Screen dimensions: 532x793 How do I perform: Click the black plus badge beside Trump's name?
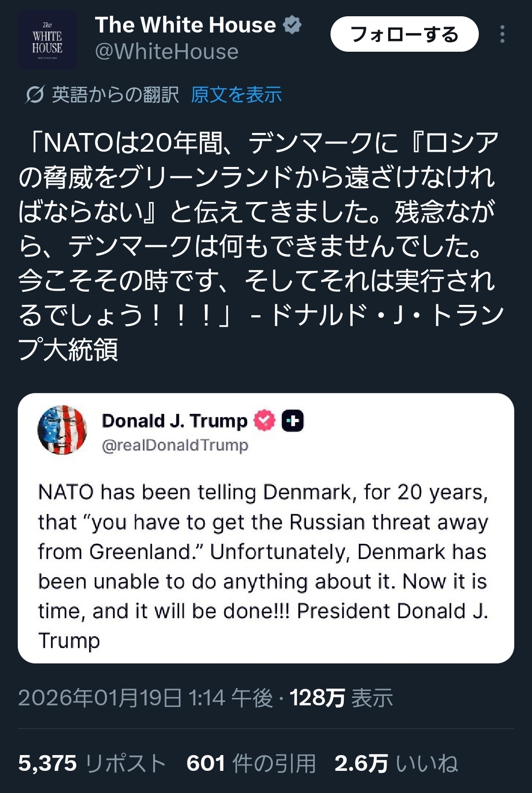293,421
